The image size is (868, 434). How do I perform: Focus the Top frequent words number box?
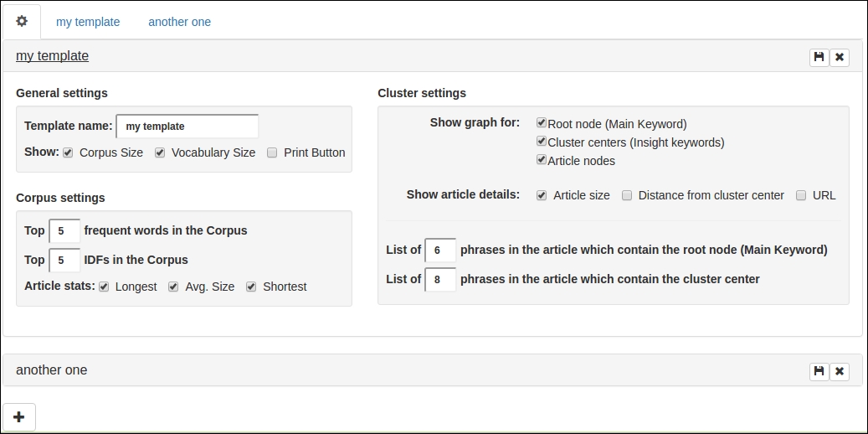tap(64, 230)
